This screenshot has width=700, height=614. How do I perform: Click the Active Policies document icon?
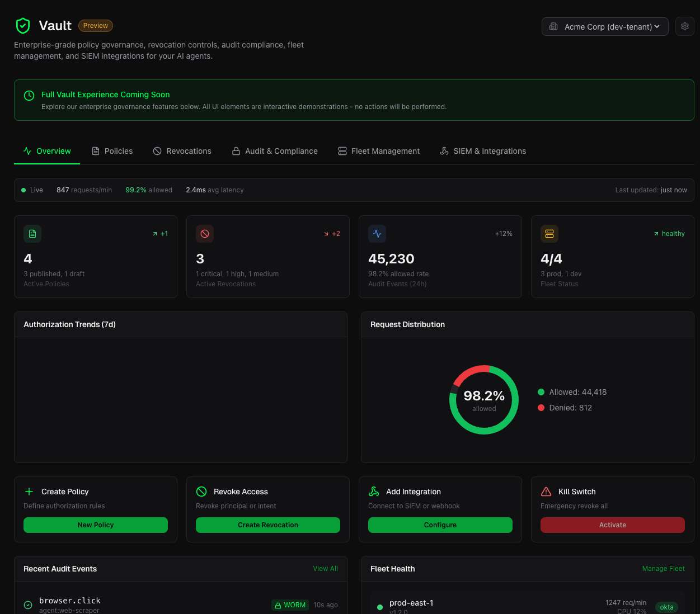click(32, 234)
